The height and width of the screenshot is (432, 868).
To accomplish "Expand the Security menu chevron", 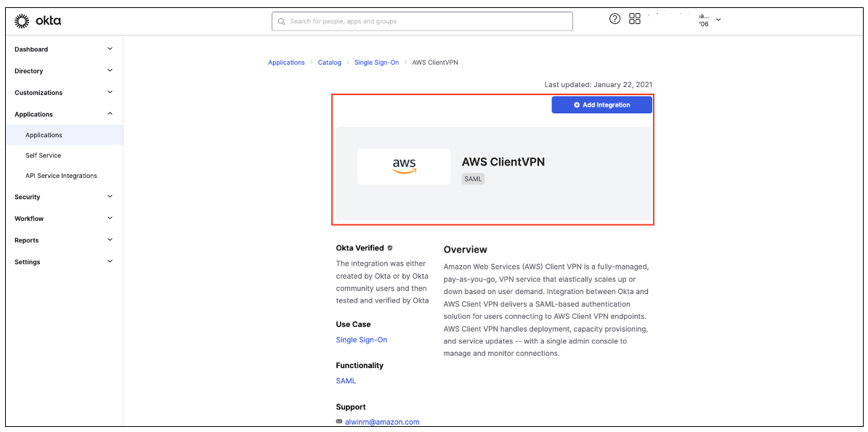I will (x=110, y=196).
